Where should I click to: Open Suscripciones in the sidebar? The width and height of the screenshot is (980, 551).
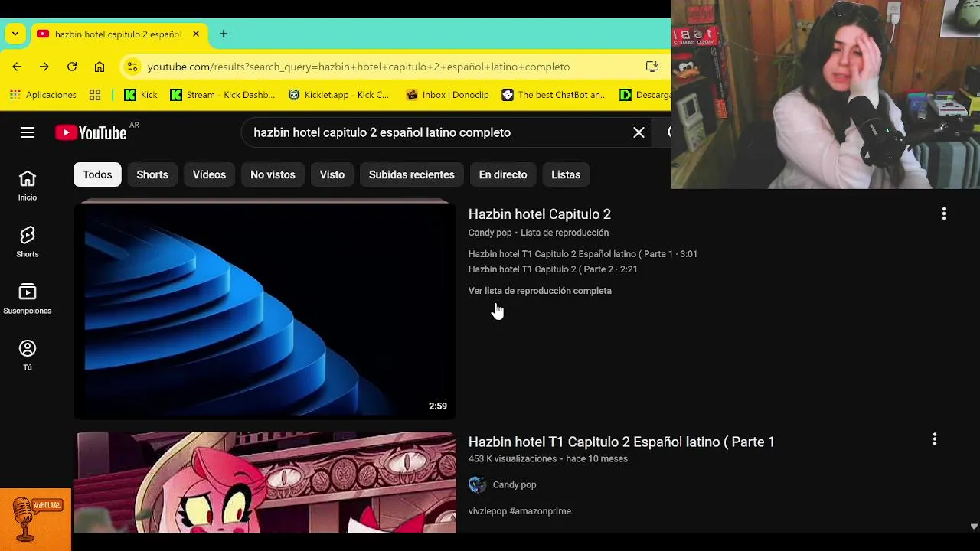coord(28,299)
